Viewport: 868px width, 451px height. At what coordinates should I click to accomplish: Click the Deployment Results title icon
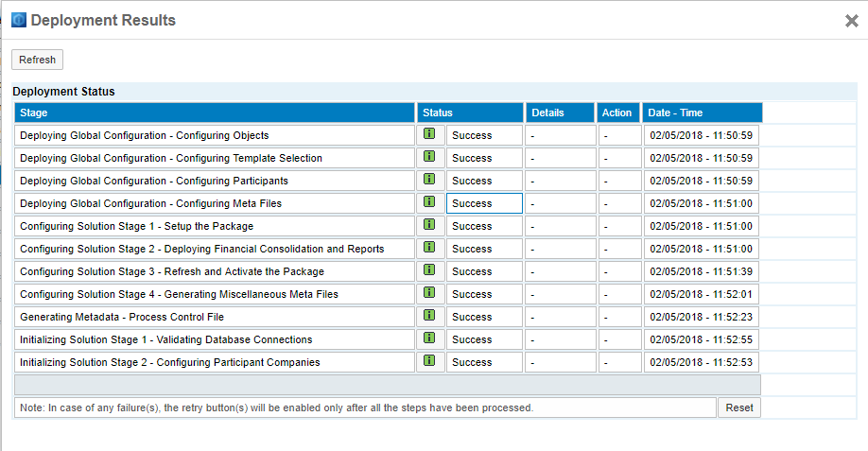pyautogui.click(x=19, y=20)
